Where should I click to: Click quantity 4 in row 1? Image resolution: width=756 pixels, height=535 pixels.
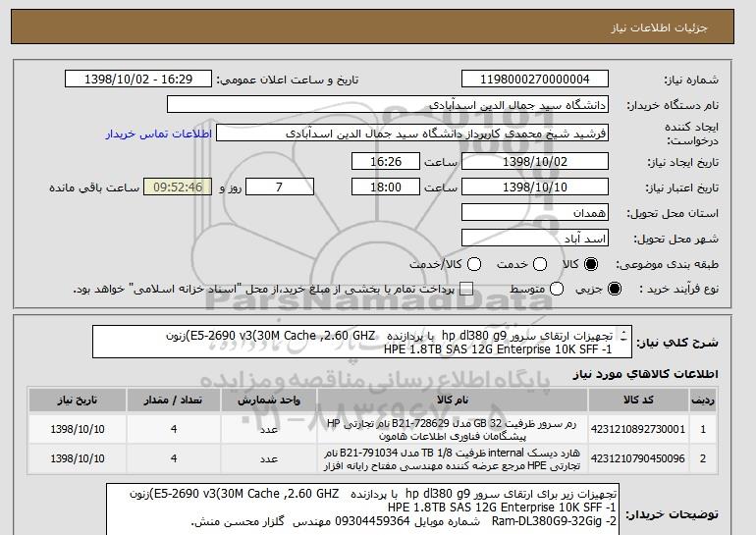[174, 429]
